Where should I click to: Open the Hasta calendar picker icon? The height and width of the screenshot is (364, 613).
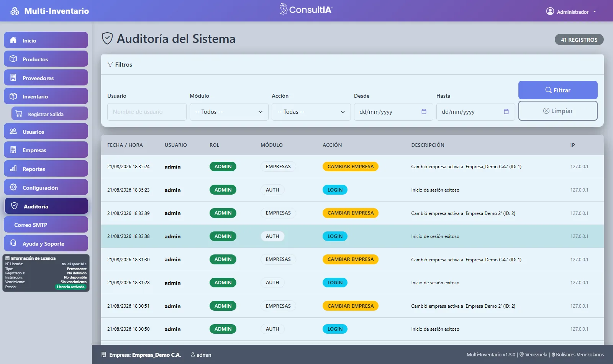506,112
